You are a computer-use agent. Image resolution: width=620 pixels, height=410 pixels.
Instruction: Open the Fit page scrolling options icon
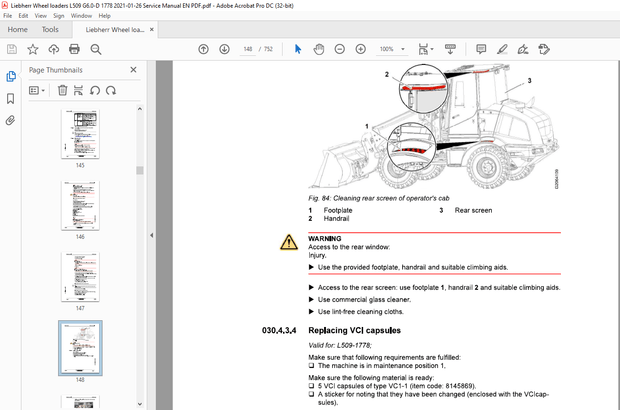425,49
